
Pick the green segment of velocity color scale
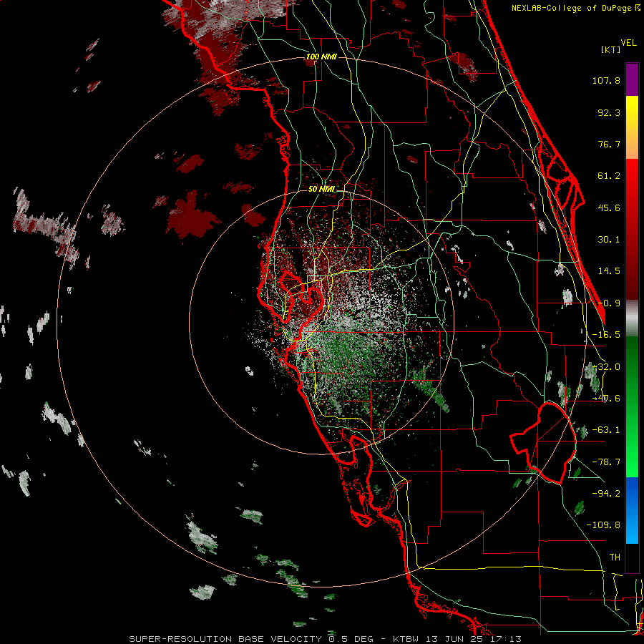click(632, 406)
